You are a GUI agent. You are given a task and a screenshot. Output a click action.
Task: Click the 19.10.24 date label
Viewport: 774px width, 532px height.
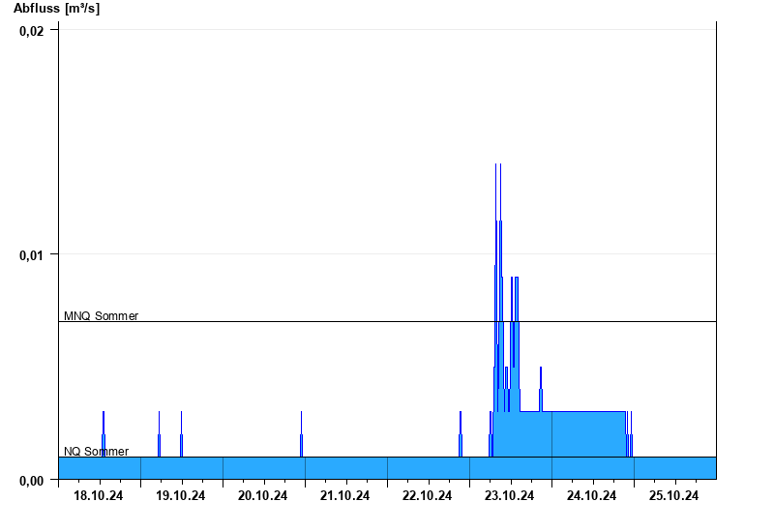181,495
